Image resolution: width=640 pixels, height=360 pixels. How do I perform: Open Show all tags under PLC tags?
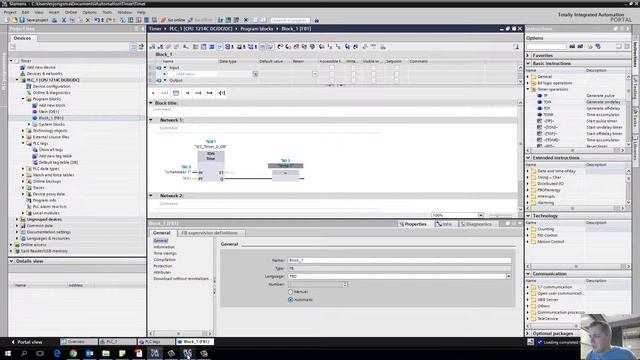pyautogui.click(x=51, y=150)
